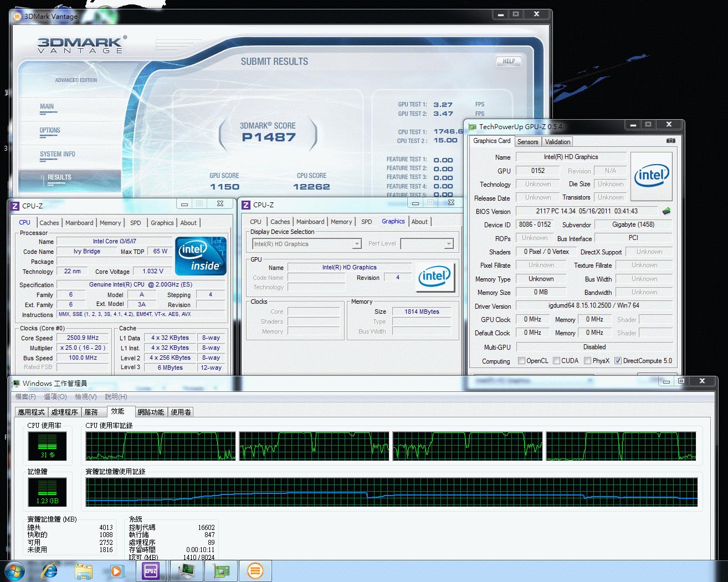Click the CPU 使用率 gauge in Task Manager
Image resolution: width=728 pixels, height=582 pixels.
click(x=48, y=446)
